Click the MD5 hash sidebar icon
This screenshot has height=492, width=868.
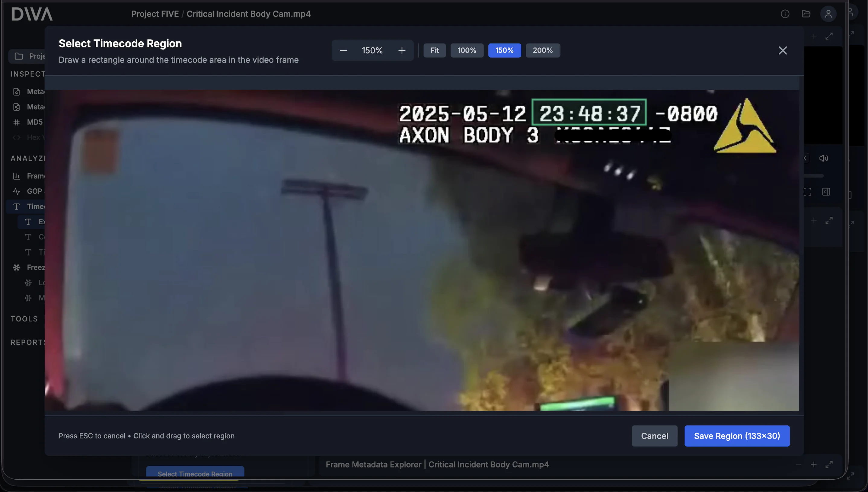coord(17,122)
